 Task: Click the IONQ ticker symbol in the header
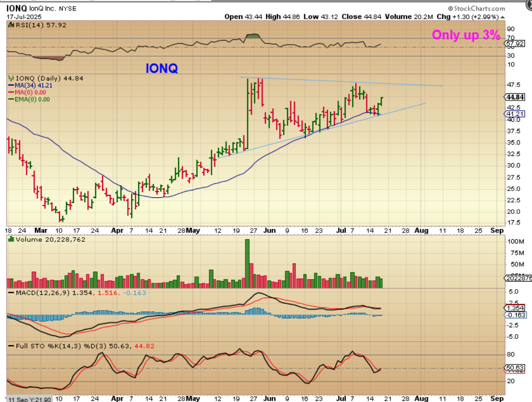tap(17, 8)
